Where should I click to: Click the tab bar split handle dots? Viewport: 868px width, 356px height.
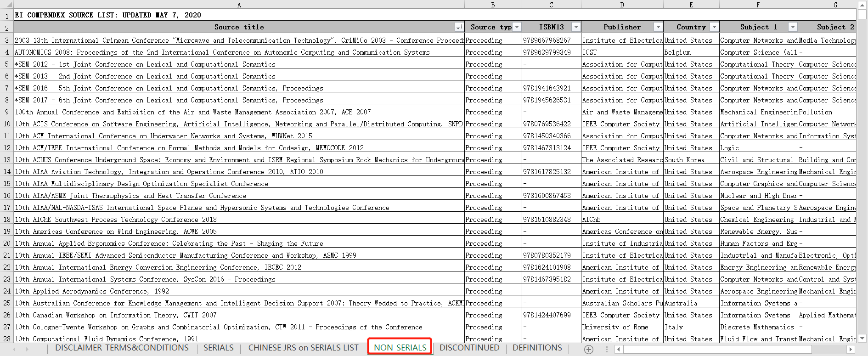pos(607,350)
